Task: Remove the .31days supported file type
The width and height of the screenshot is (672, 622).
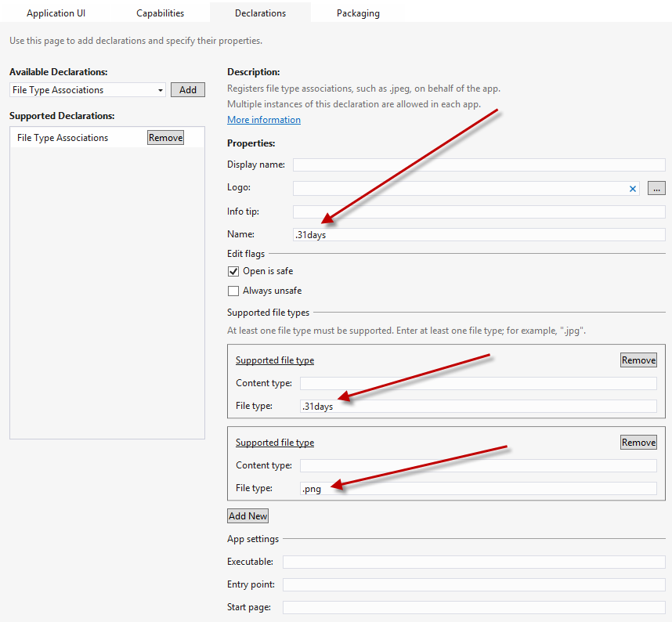Action: tap(638, 360)
